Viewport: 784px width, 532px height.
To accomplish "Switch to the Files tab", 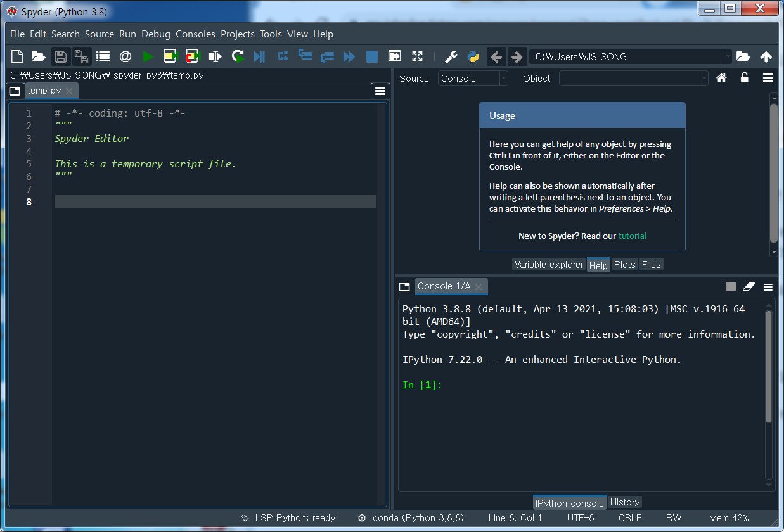I will click(651, 265).
